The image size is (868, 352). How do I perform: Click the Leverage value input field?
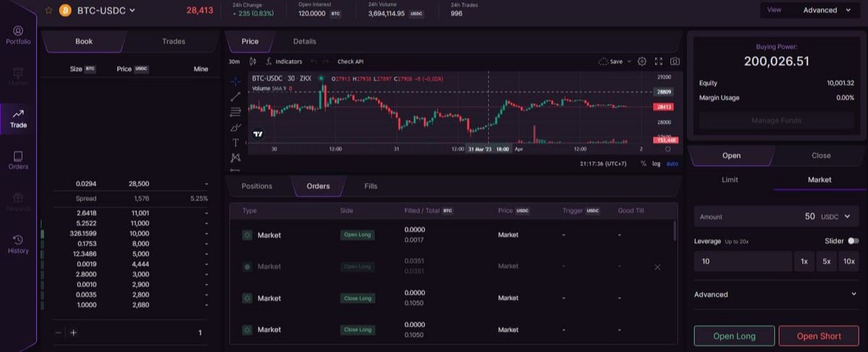pyautogui.click(x=743, y=261)
